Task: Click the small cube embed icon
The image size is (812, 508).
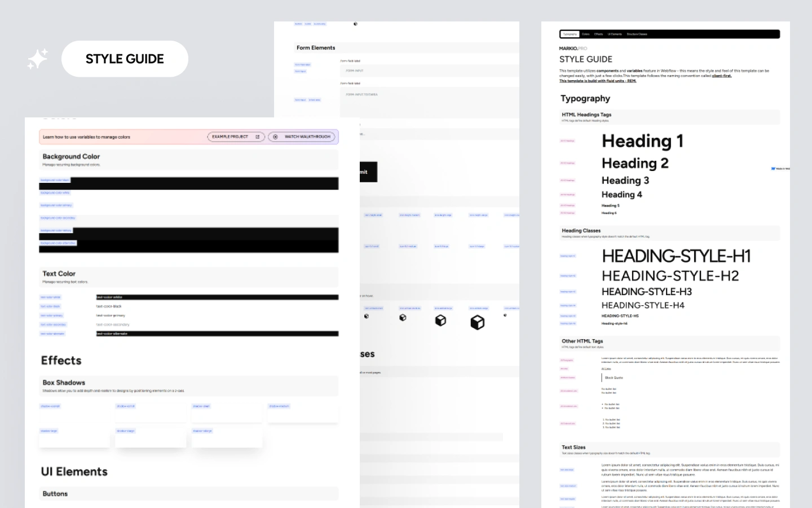Action: coord(367,317)
